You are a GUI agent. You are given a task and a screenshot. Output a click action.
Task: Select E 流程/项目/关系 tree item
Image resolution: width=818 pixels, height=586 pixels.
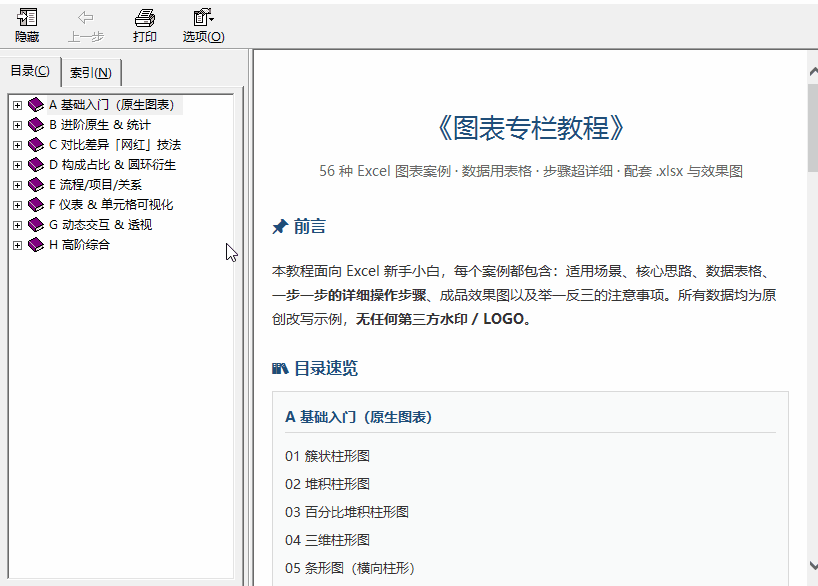click(x=95, y=185)
